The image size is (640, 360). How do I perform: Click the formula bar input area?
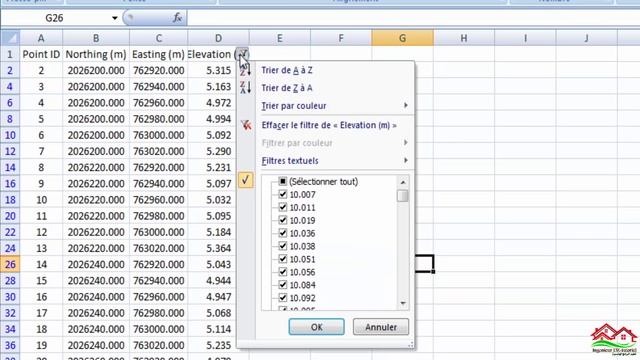coord(413,18)
